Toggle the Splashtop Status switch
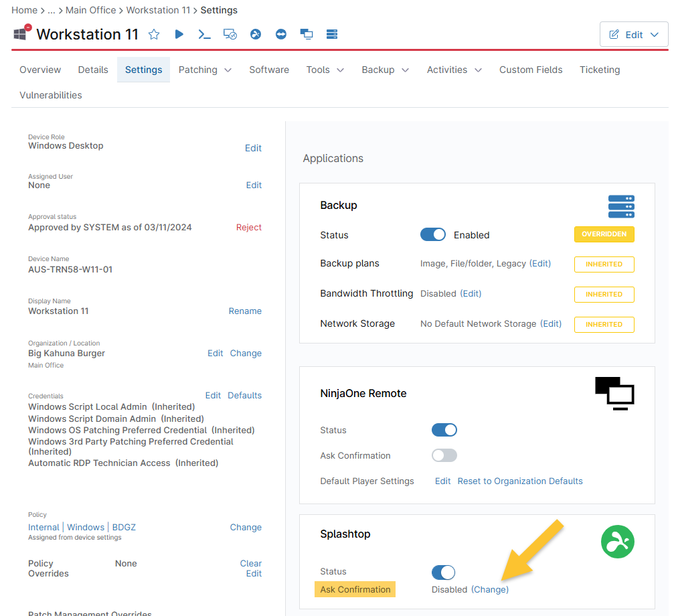This screenshot has width=674, height=616. tap(443, 572)
